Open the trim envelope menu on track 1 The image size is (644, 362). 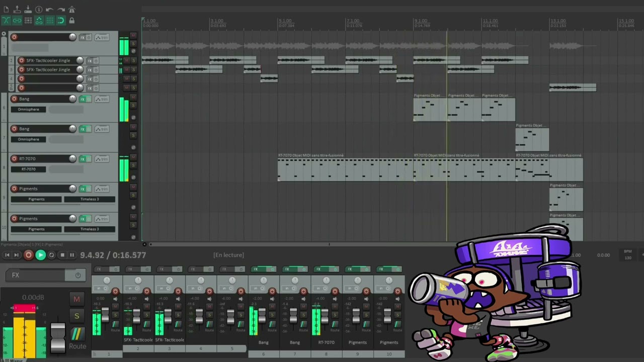pyautogui.click(x=102, y=38)
